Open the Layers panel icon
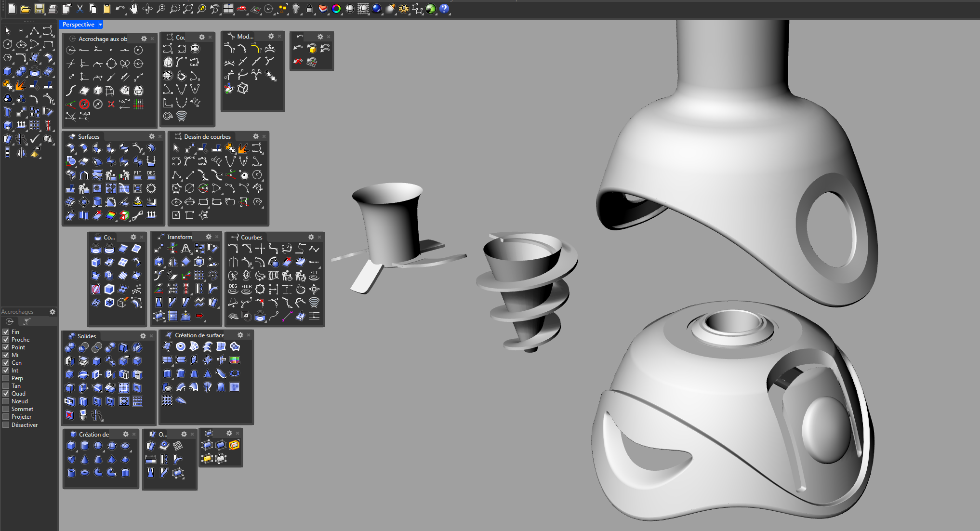The width and height of the screenshot is (980, 531). click(323, 9)
